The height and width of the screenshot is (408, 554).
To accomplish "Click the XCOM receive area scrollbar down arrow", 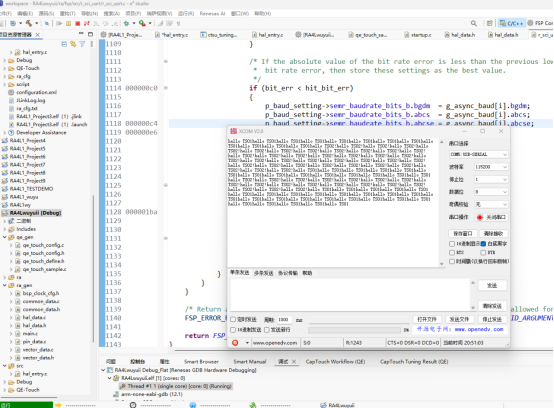I will point(441,264).
